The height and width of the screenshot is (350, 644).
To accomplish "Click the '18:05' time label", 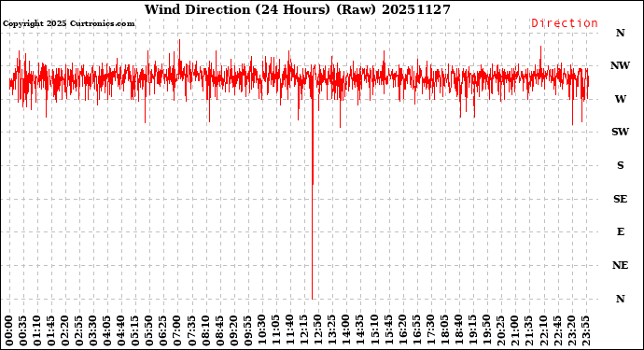I will pyautogui.click(x=445, y=331).
